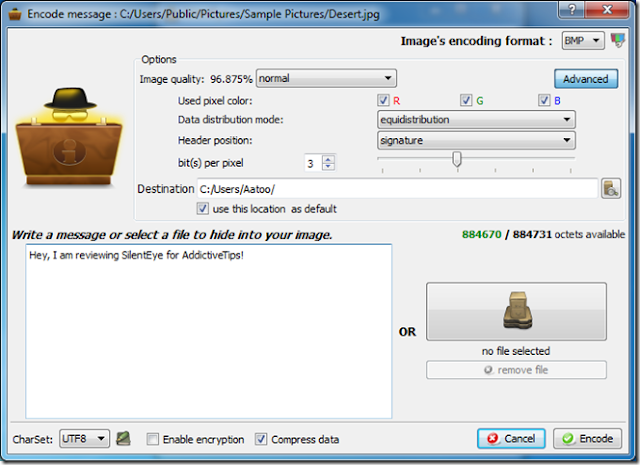Image resolution: width=640 pixels, height=465 pixels.
Task: Open destination folder browse icon
Action: [611, 189]
